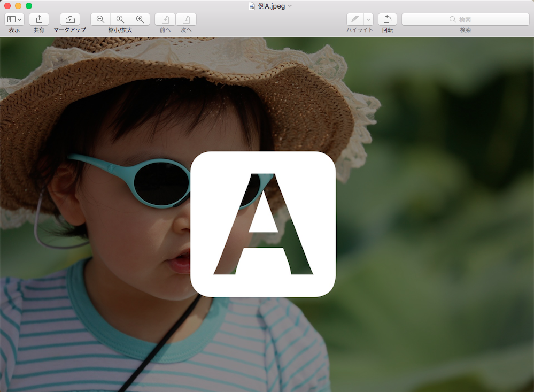Click the 共有 toolbar label
The image size is (534, 392).
39,30
